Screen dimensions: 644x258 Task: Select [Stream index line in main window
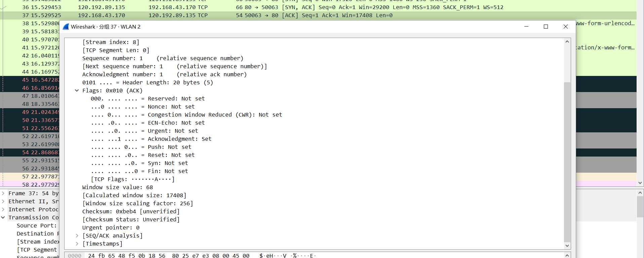click(x=38, y=242)
